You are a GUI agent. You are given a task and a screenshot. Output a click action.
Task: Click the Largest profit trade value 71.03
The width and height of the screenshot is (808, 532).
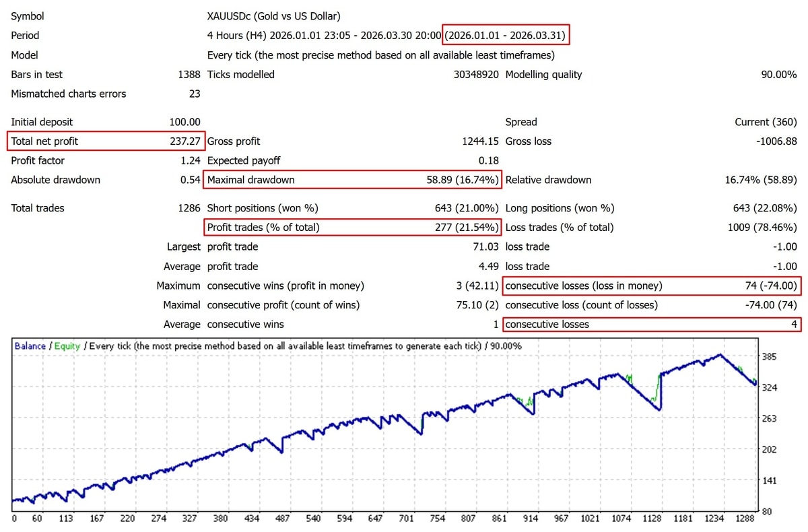point(485,247)
